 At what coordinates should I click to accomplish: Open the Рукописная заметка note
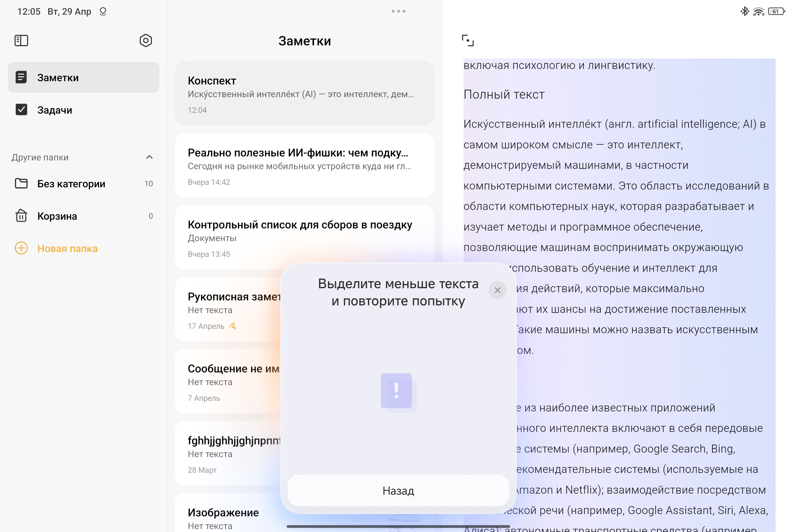[228, 309]
